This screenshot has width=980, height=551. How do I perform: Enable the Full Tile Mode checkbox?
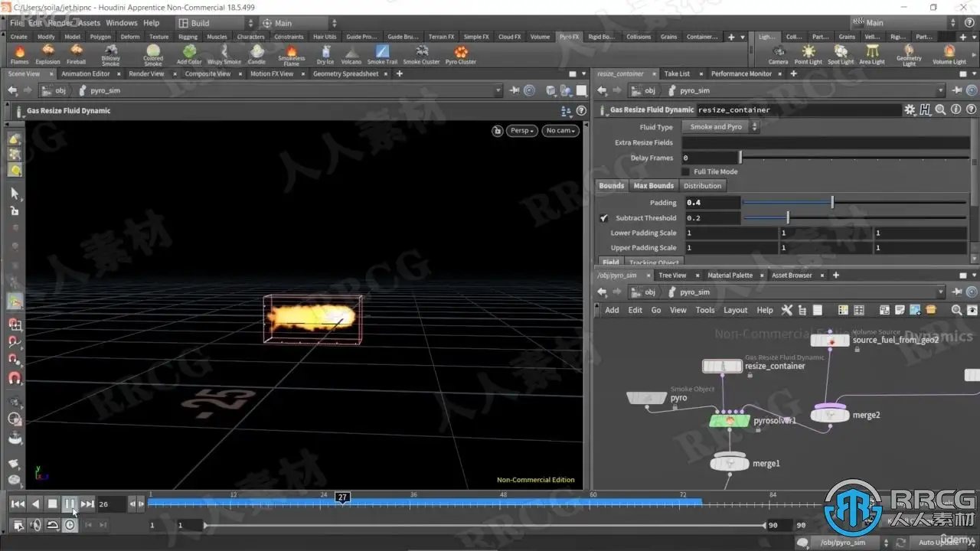[x=686, y=172]
